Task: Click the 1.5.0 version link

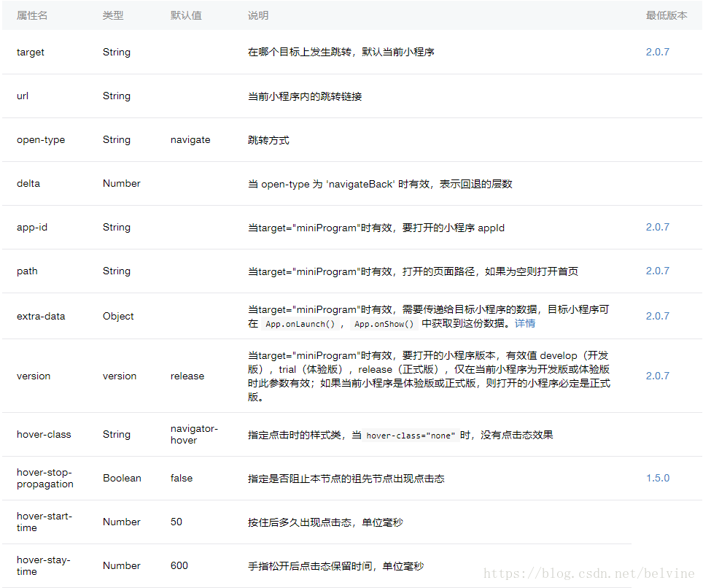Action: 657,478
